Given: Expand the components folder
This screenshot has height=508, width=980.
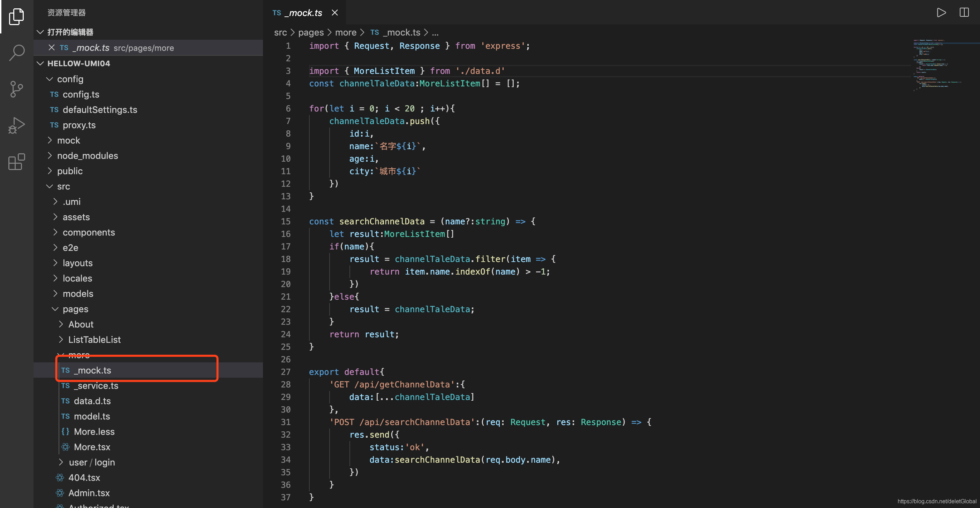Looking at the screenshot, I should click(55, 232).
